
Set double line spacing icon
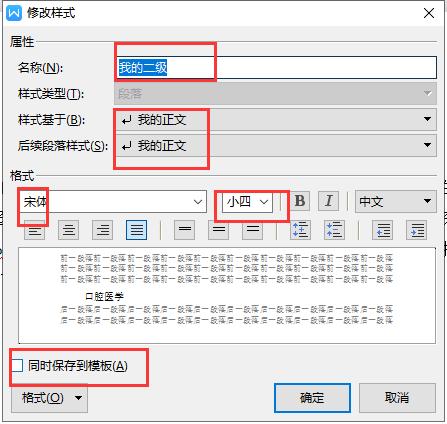(x=253, y=230)
